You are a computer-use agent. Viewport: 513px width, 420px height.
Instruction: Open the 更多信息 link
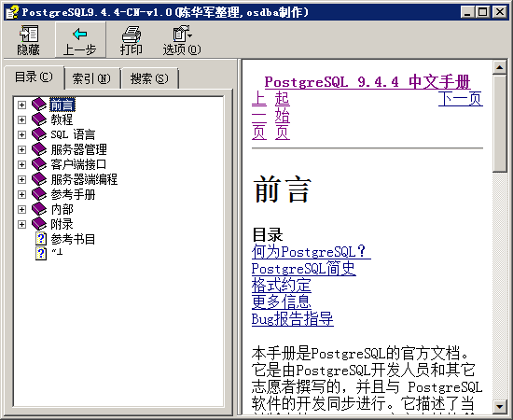[x=282, y=301]
